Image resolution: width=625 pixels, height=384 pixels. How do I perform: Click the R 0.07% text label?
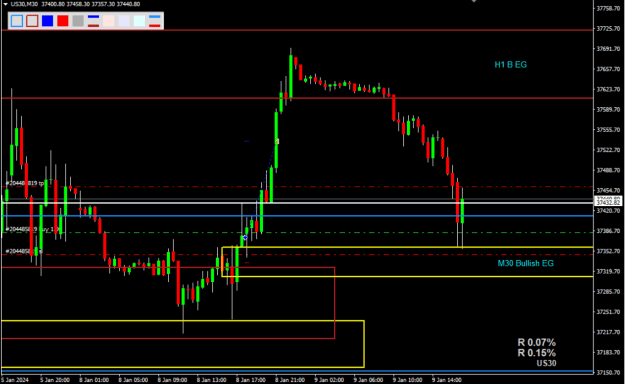coord(537,342)
